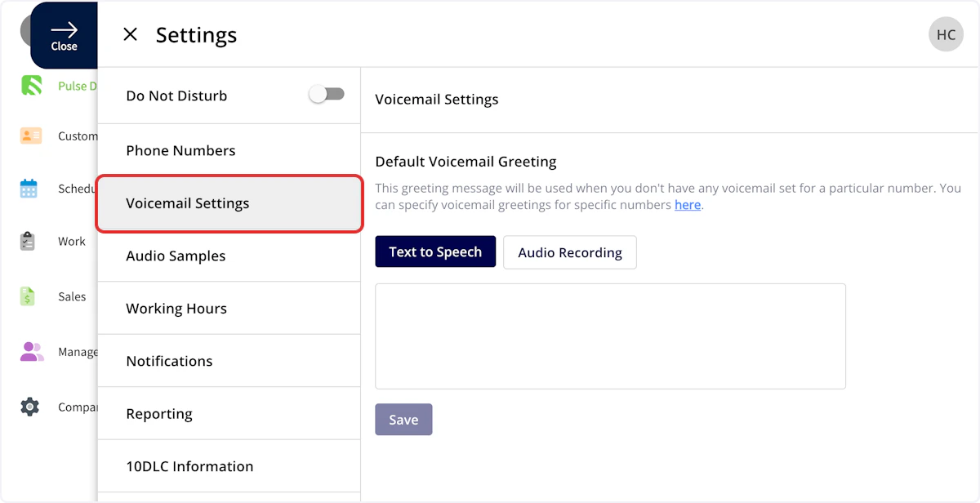Click inside the greeting text area

pyautogui.click(x=610, y=336)
